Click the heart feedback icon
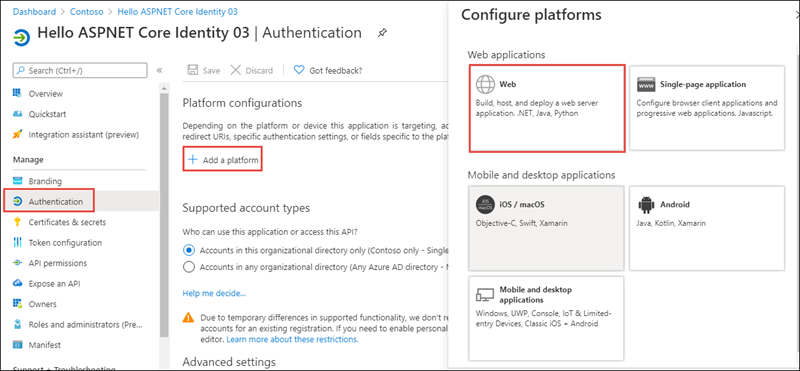Image resolution: width=800 pixels, height=371 pixels. pos(299,70)
